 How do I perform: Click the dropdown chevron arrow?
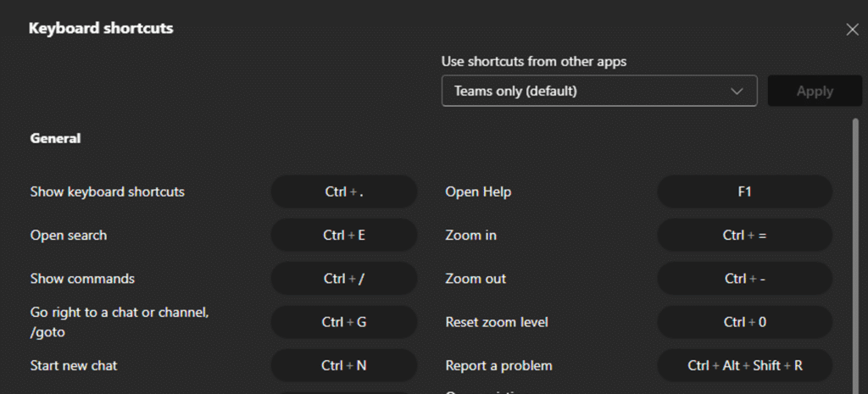point(737,92)
